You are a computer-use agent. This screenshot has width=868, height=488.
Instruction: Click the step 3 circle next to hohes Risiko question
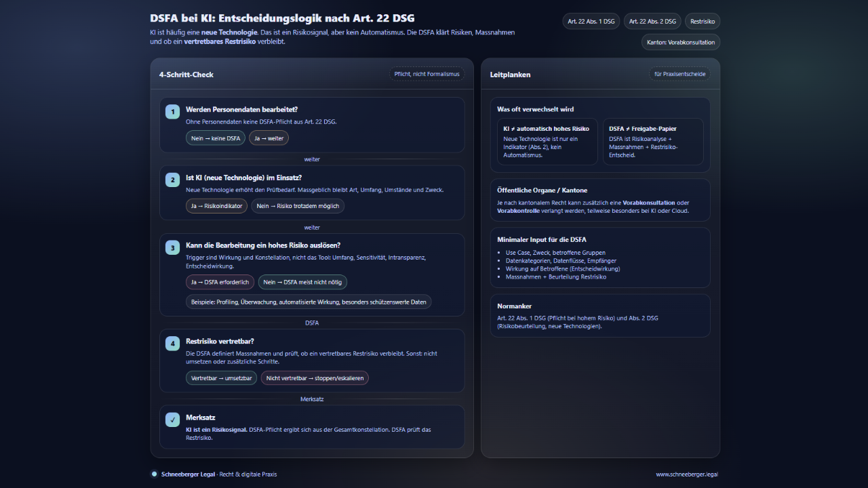click(172, 247)
